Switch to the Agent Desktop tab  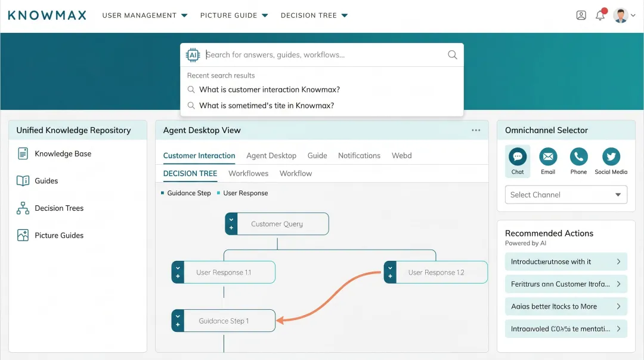pos(271,155)
